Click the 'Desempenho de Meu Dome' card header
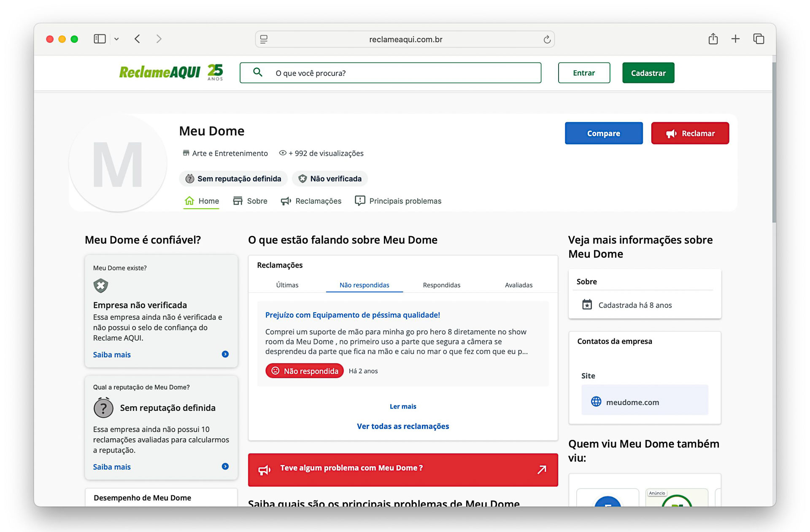This screenshot has width=810, height=532. [143, 498]
